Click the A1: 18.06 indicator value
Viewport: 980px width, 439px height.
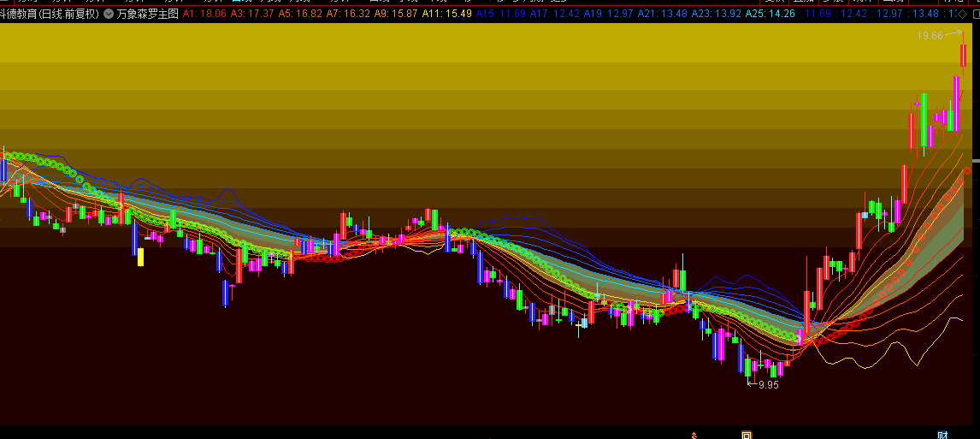204,13
